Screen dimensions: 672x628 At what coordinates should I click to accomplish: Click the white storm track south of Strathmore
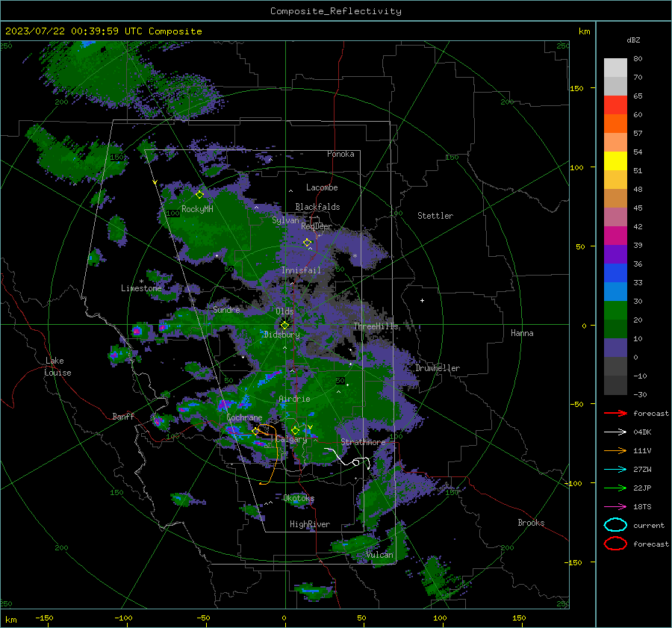click(x=348, y=459)
